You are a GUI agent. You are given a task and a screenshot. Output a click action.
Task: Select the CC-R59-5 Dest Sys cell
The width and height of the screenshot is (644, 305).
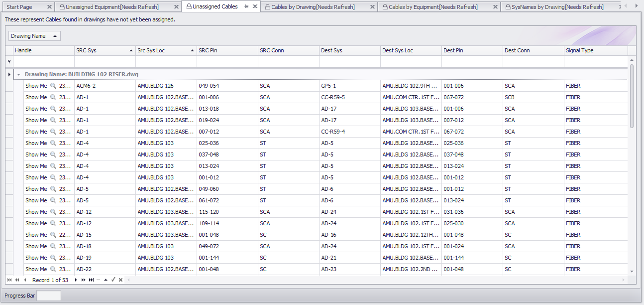coord(350,97)
